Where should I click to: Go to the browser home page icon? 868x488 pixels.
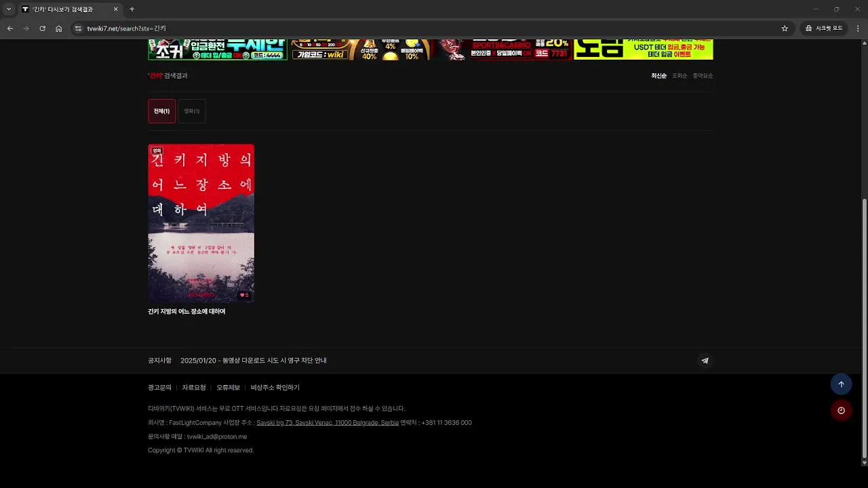point(59,28)
